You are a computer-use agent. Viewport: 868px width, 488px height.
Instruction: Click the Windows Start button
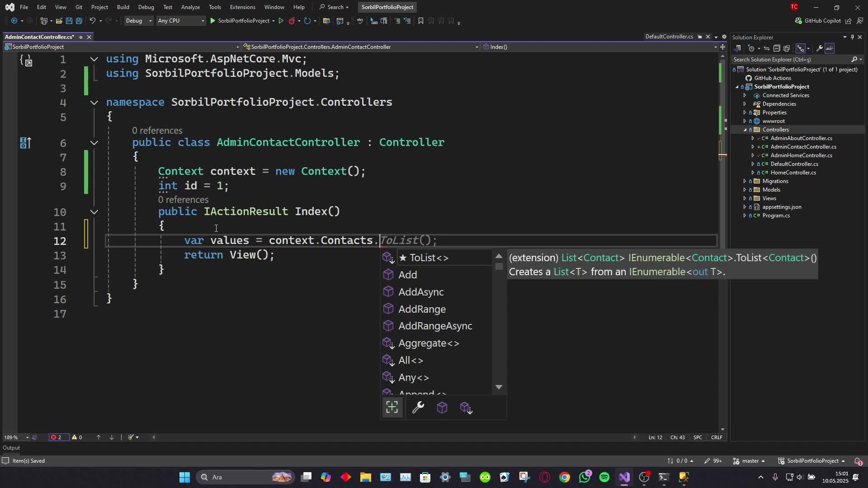(184, 477)
